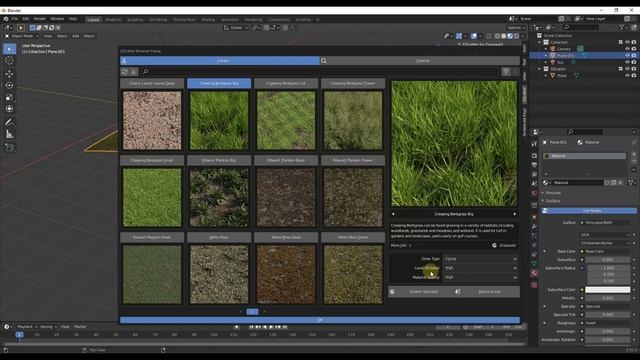Screen dimensions: 640x360
Task: Click the outliner filter funnel icon
Action: click(x=622, y=27)
